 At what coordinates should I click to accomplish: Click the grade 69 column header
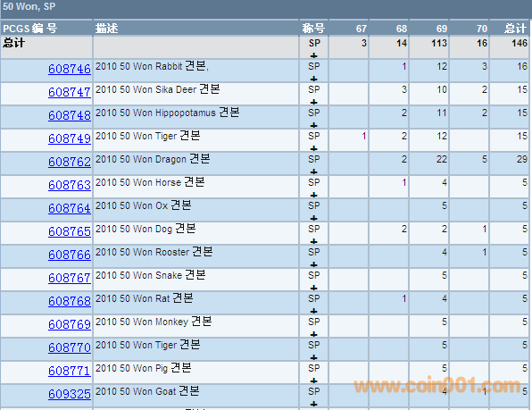coord(442,29)
